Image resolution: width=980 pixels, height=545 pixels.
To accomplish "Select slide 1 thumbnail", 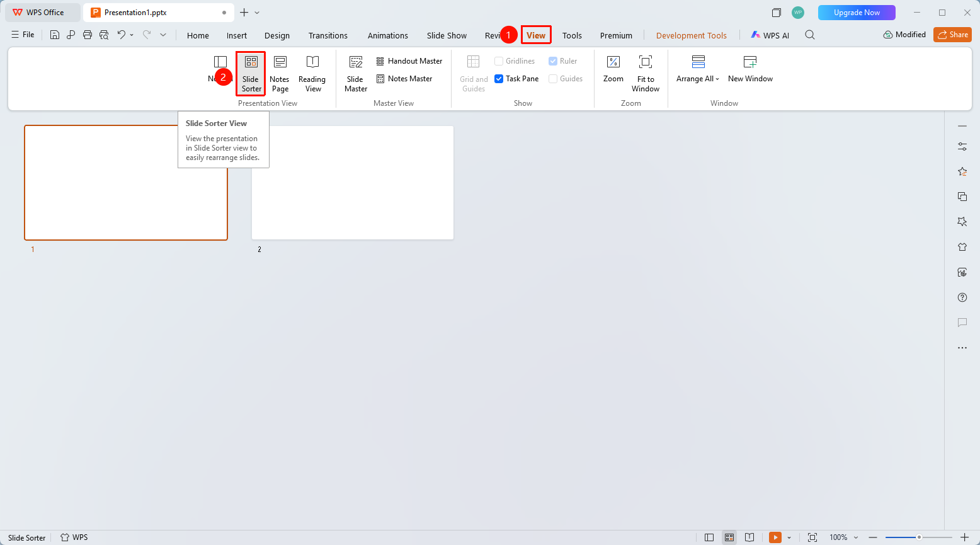I will (126, 183).
